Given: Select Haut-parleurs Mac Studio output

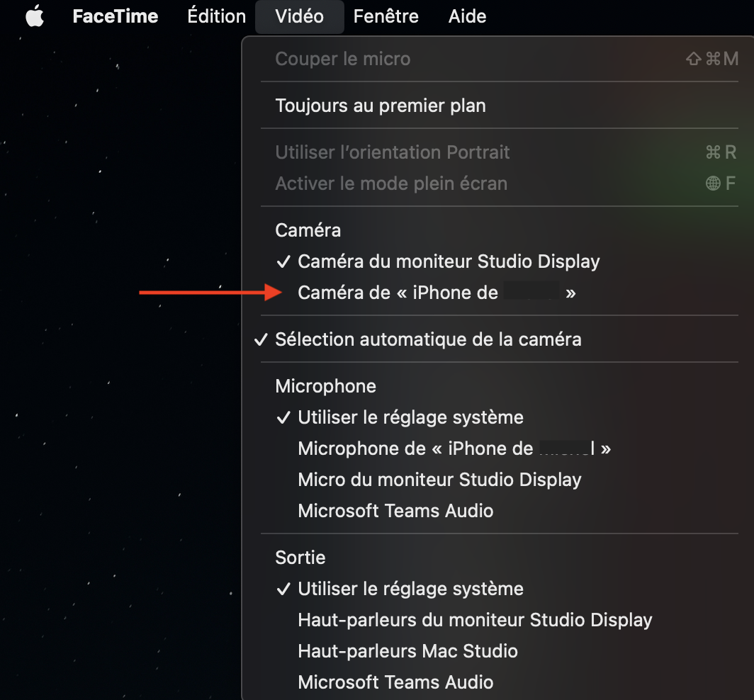Looking at the screenshot, I should tap(407, 651).
